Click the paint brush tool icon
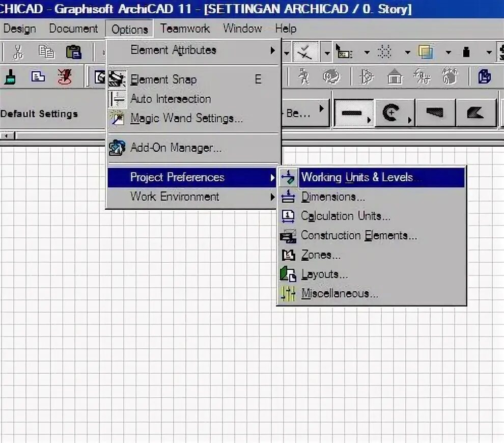504x443 pixels. pyautogui.click(x=10, y=77)
